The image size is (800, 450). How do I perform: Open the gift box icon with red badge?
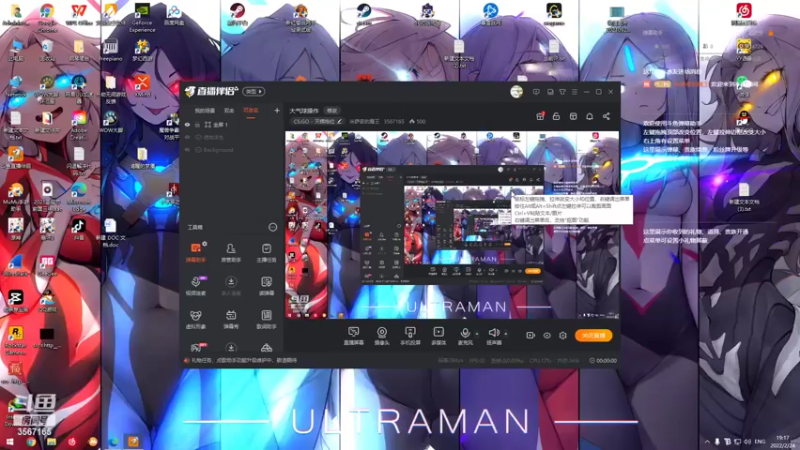(x=540, y=116)
